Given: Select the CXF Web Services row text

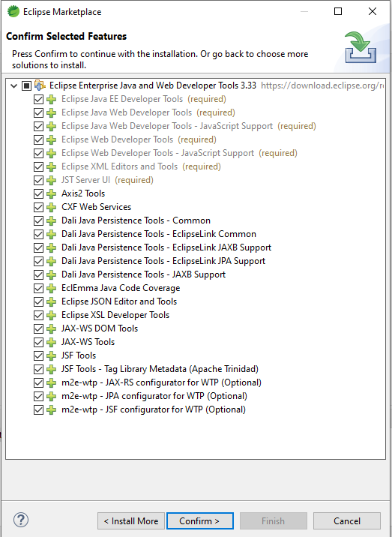Looking at the screenshot, I should pos(96,207).
